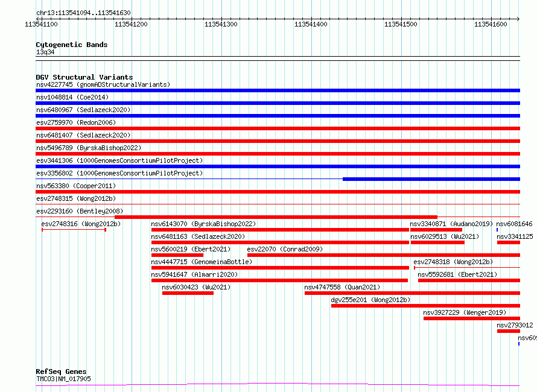Click nsv5592681 (Ebert2021) label
This screenshot has width=537, height=392.
pyautogui.click(x=457, y=274)
